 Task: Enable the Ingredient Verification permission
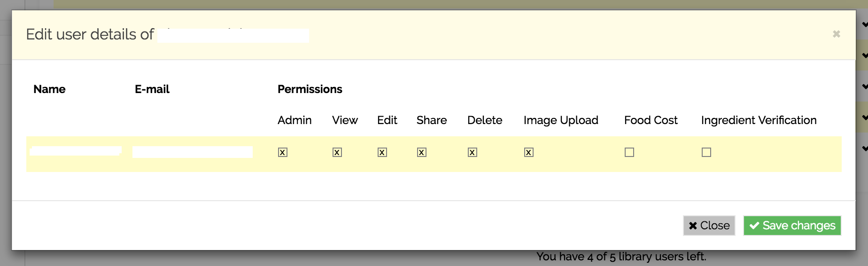click(x=706, y=152)
